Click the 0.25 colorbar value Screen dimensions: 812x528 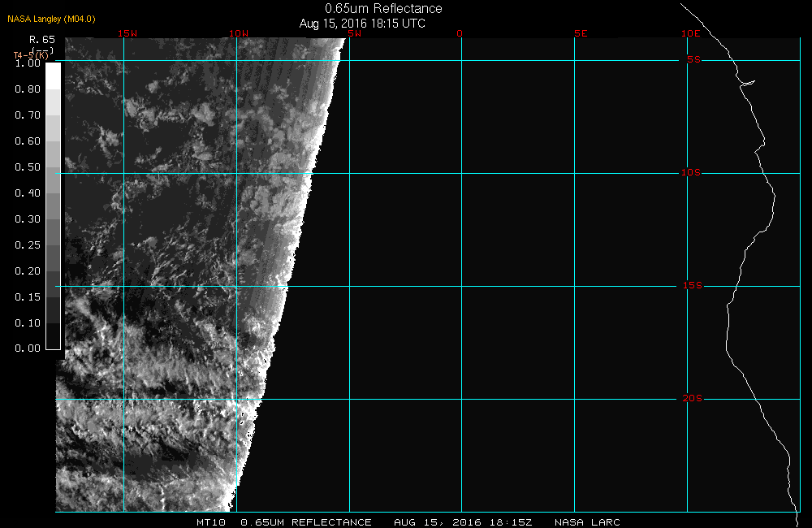28,245
